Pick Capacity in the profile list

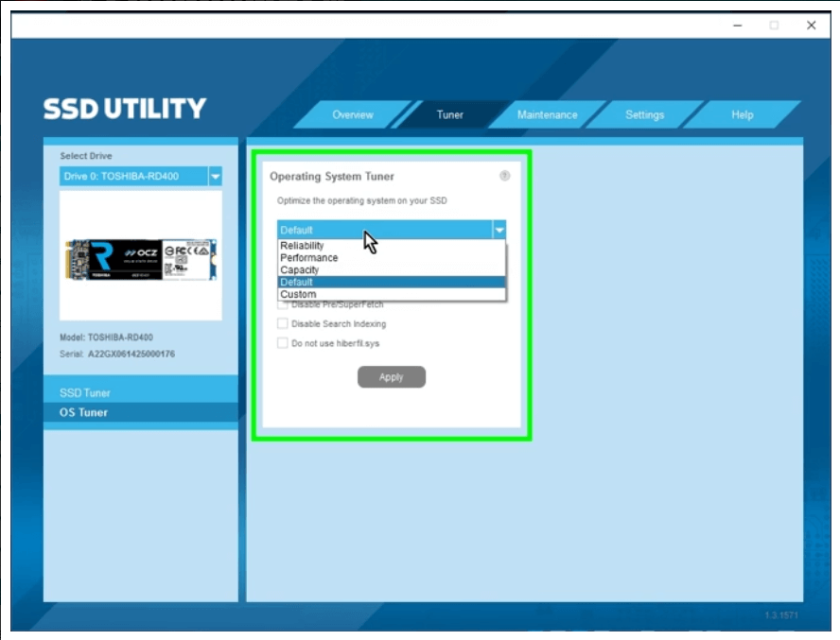pyautogui.click(x=391, y=270)
